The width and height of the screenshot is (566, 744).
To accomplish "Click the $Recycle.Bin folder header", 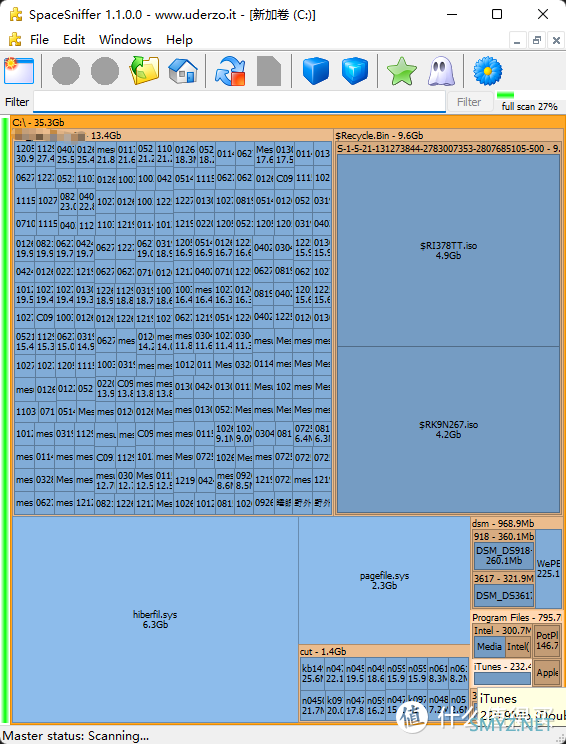I will pyautogui.click(x=379, y=136).
